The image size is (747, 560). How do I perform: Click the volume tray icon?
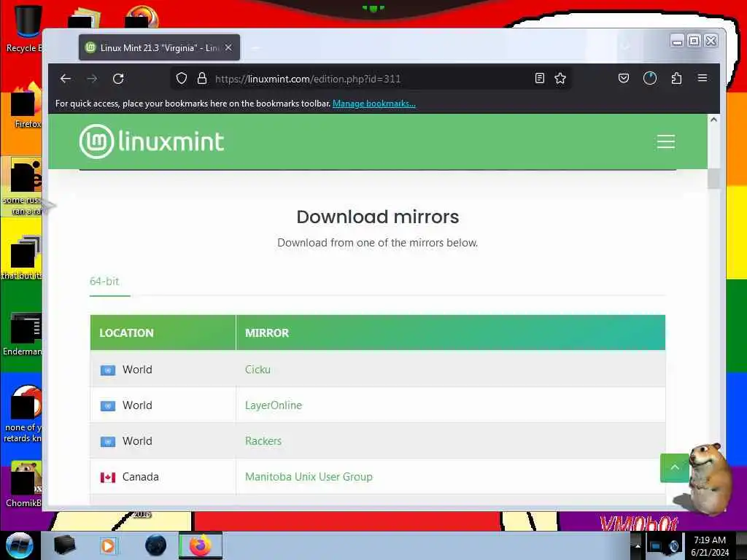pyautogui.click(x=674, y=547)
